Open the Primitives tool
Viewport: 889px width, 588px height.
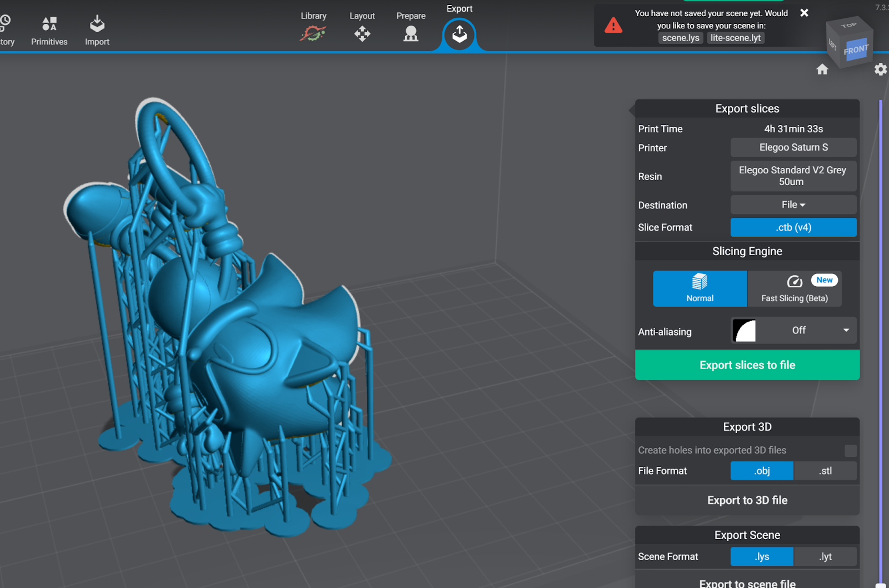[x=49, y=31]
